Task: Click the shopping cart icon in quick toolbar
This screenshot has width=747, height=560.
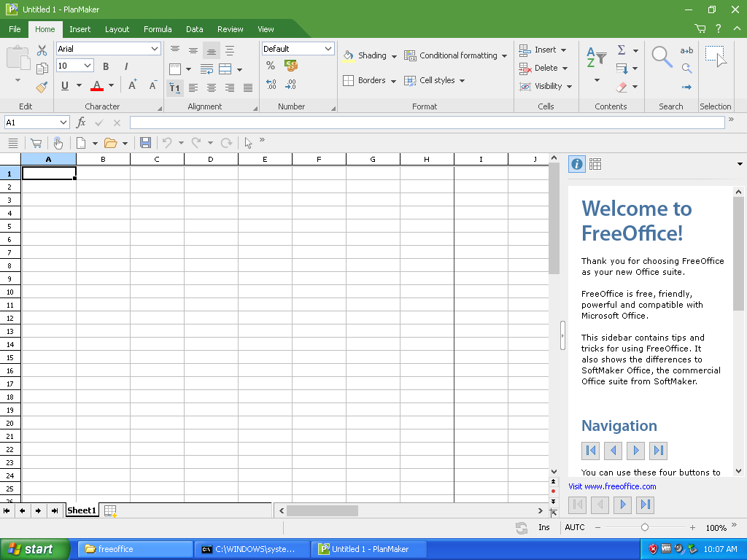Action: 36,142
